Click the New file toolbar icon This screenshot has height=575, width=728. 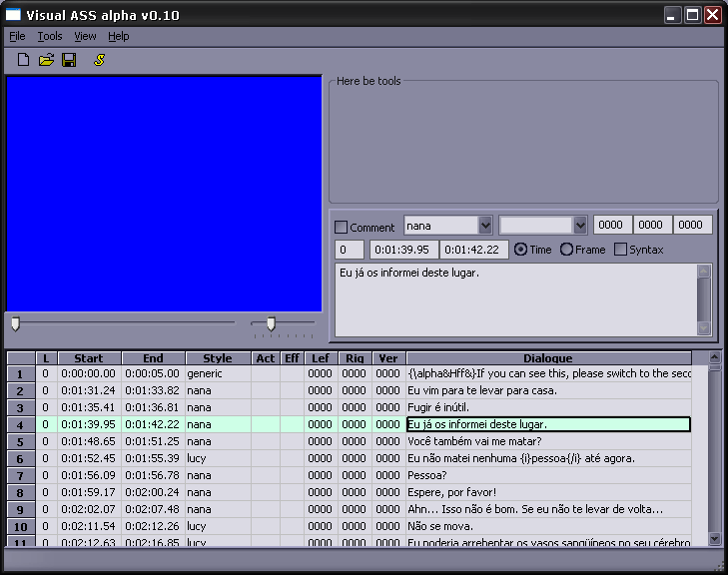[x=24, y=61]
